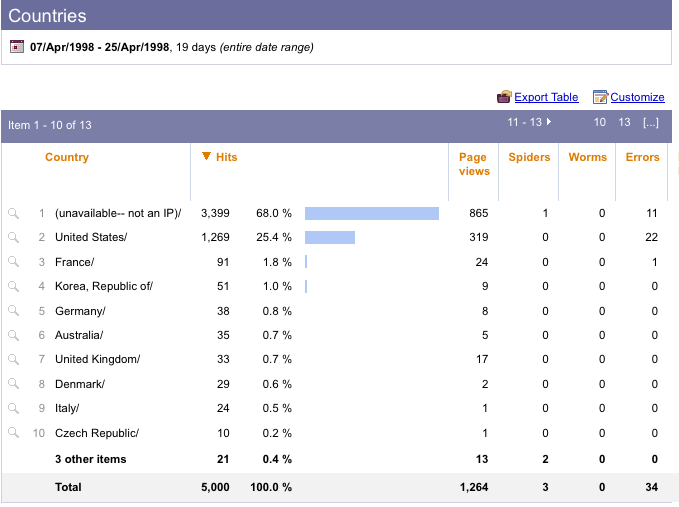Click magnifier icon for France row

click(x=13, y=262)
